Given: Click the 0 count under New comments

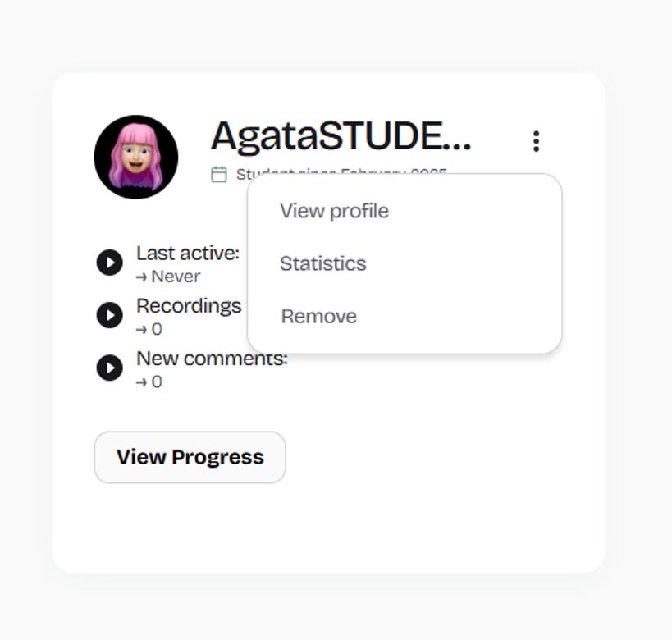Looking at the screenshot, I should click(x=157, y=382).
